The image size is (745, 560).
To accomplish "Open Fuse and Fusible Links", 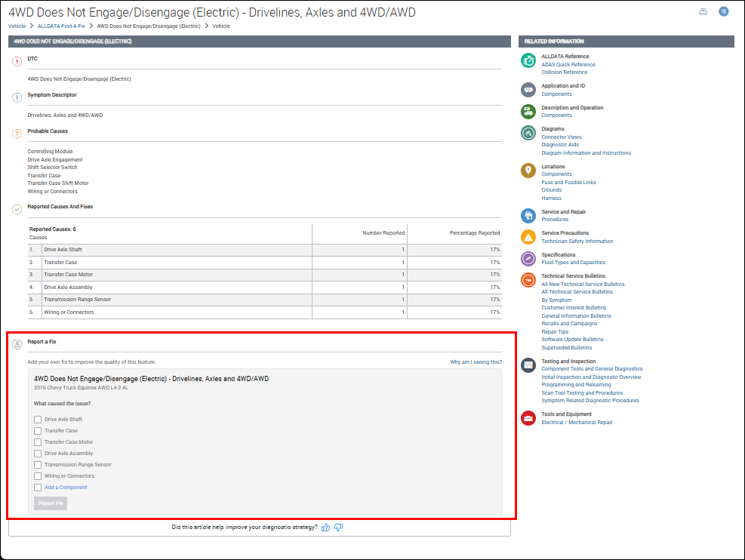I will click(x=568, y=183).
